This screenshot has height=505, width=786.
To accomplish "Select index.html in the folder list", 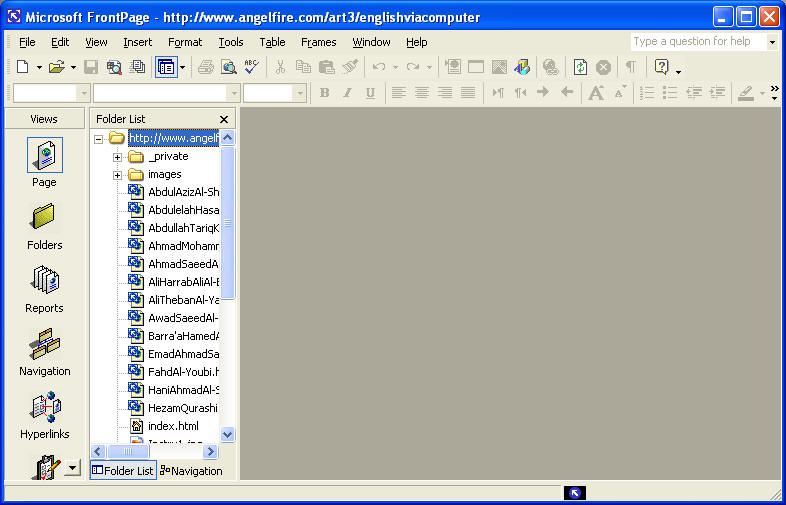I will (172, 426).
